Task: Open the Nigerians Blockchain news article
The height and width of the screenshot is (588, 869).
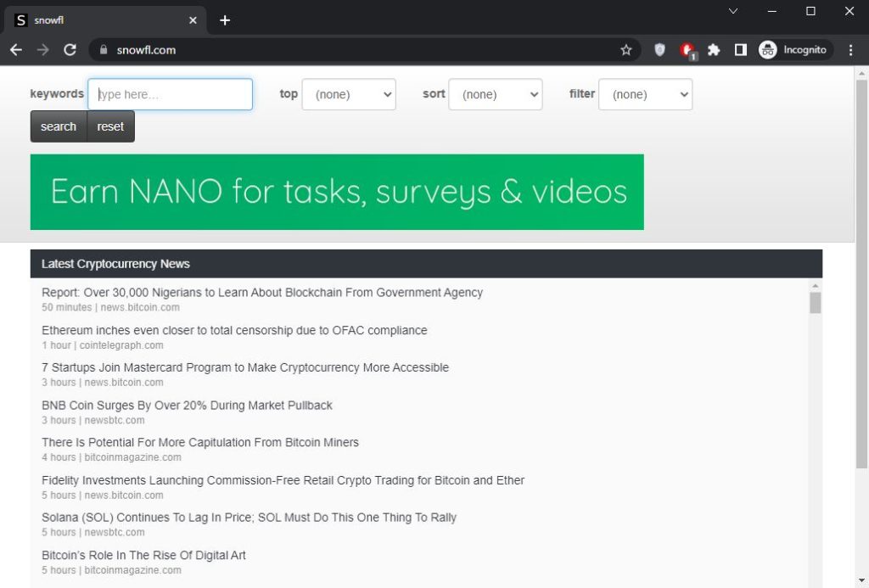Action: pyautogui.click(x=261, y=293)
